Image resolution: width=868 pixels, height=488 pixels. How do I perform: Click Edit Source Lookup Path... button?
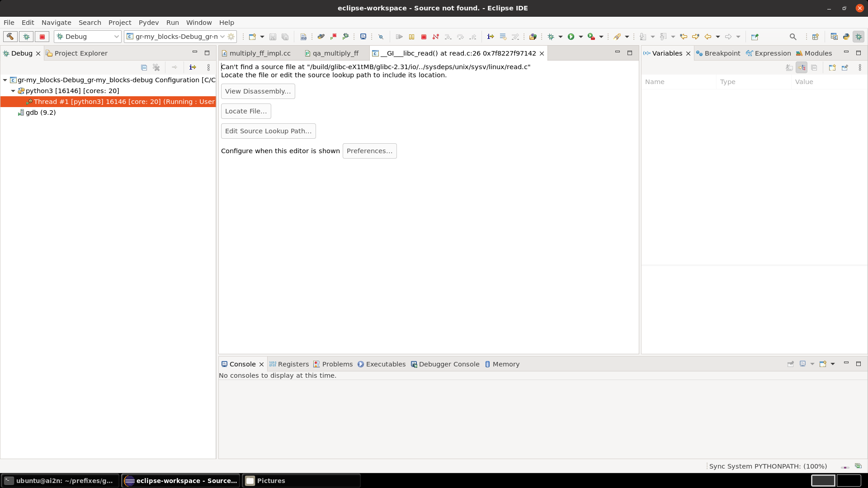(268, 131)
